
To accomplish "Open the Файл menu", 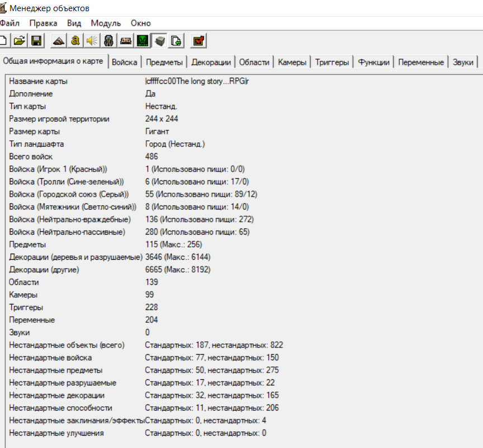I will [10, 23].
